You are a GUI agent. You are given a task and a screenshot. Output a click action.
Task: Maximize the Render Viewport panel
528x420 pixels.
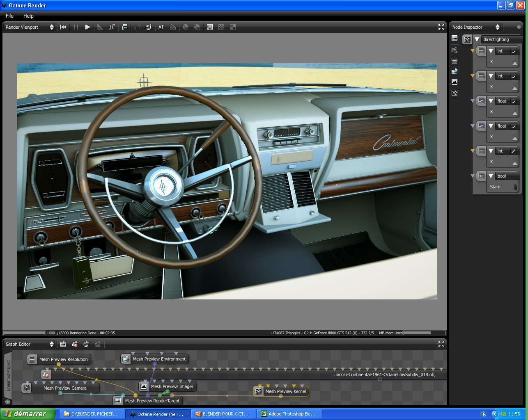[441, 27]
